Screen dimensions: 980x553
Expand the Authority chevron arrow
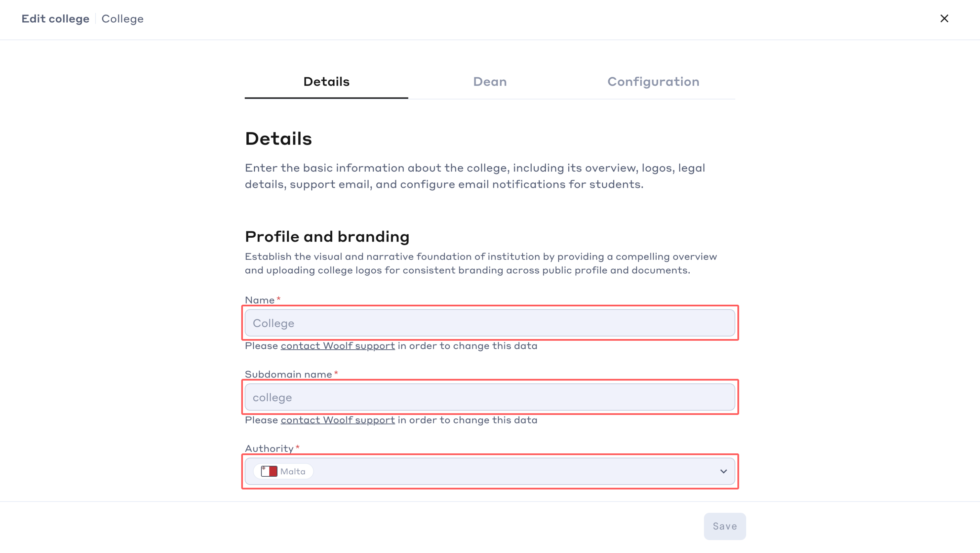(x=723, y=471)
